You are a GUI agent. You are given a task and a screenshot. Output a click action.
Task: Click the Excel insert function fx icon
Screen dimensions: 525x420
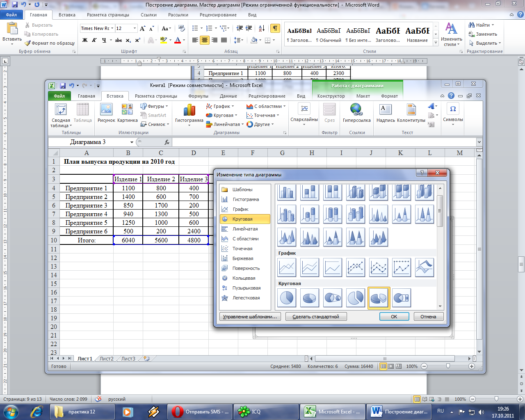[167, 142]
